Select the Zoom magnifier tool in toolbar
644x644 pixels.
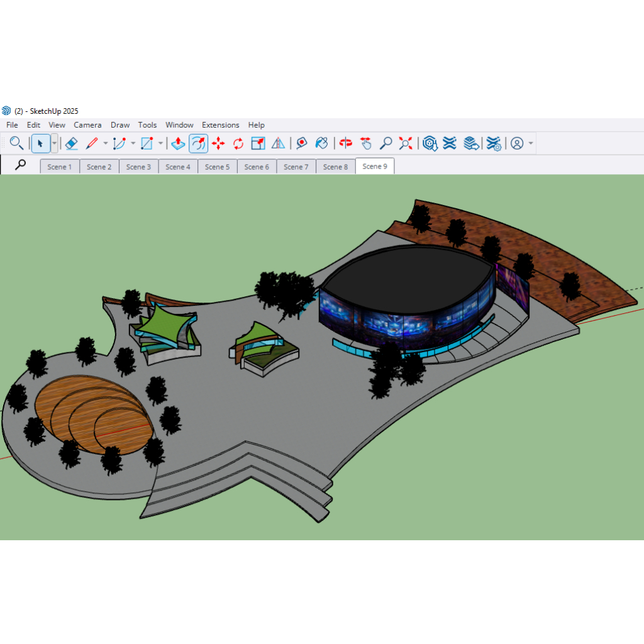click(386, 143)
